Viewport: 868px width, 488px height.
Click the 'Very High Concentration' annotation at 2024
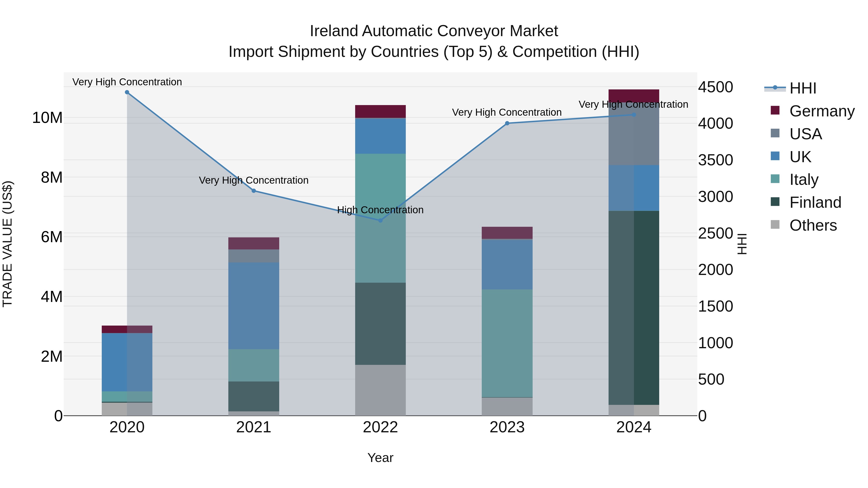[x=633, y=104]
